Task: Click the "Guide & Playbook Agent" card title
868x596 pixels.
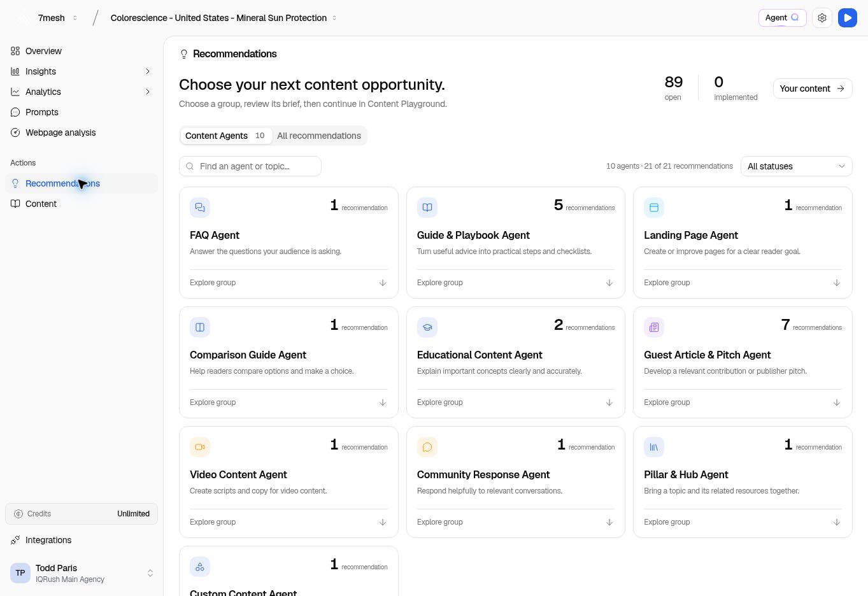Action: click(x=473, y=235)
